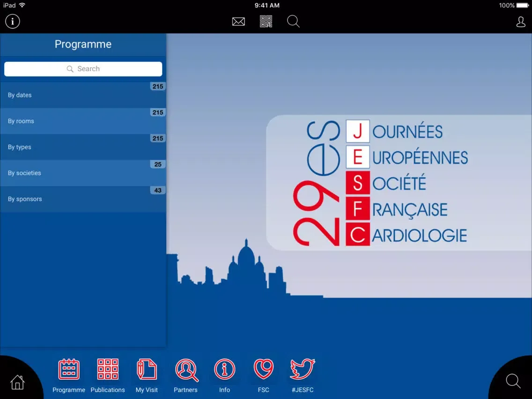Click the Publications label in bottom bar
Screen dimensions: 532x399
108,390
